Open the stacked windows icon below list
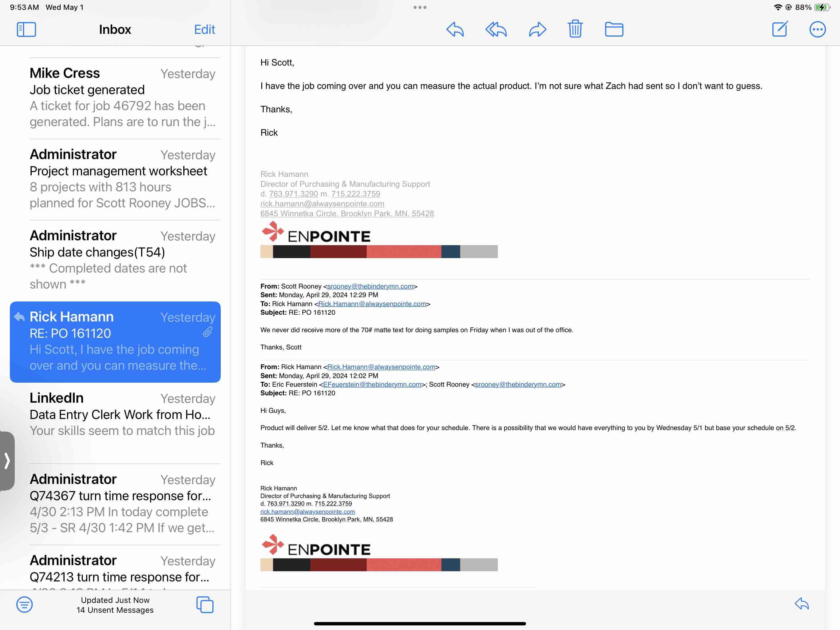The height and width of the screenshot is (630, 840). coord(205,604)
